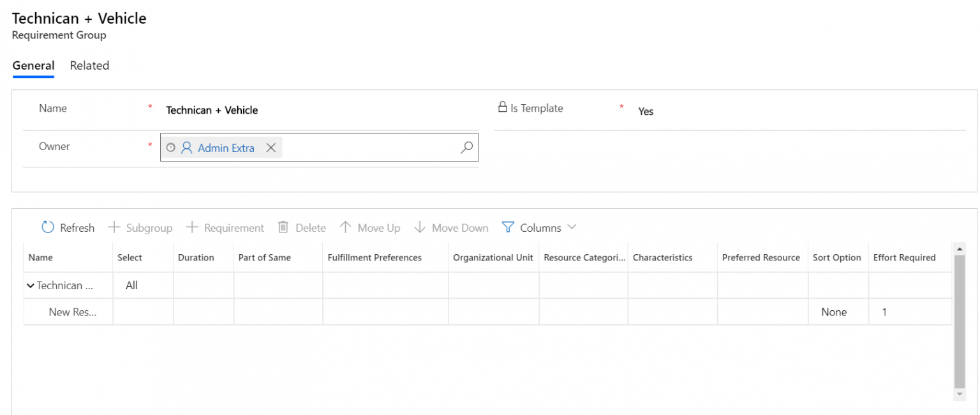Click the page title Technican + Vehicle
Viewport: 980px width, 415px height.
coord(79,18)
